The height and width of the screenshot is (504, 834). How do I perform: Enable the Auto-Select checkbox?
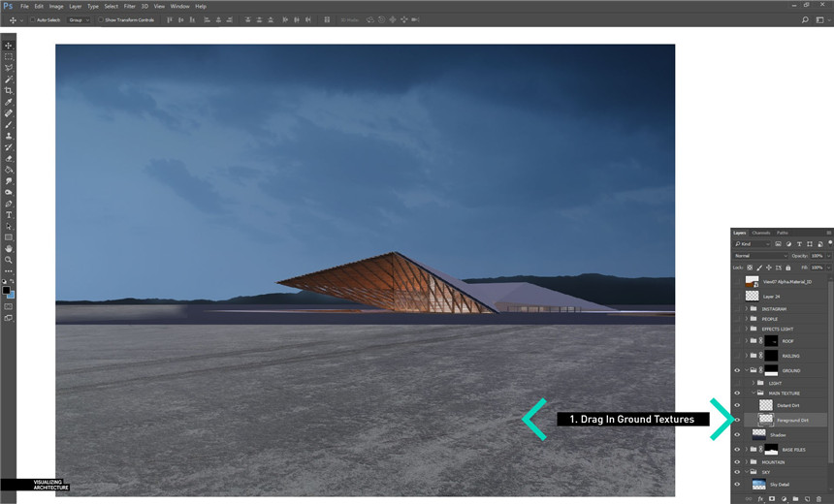click(x=32, y=19)
